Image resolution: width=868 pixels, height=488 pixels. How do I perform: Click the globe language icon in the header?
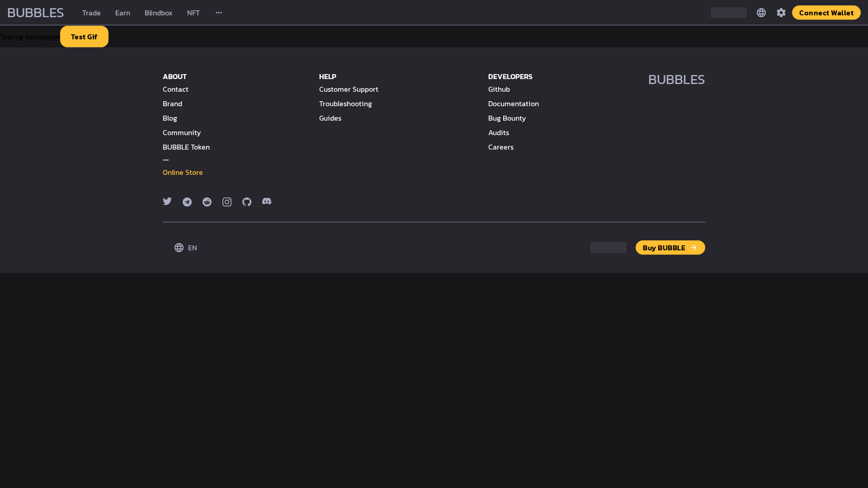pyautogui.click(x=761, y=13)
